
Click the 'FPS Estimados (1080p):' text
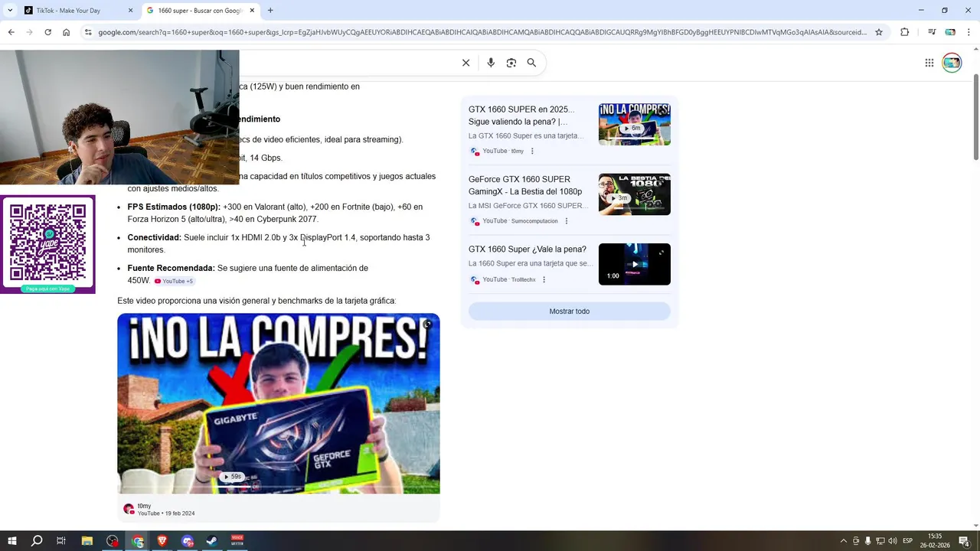[174, 207]
